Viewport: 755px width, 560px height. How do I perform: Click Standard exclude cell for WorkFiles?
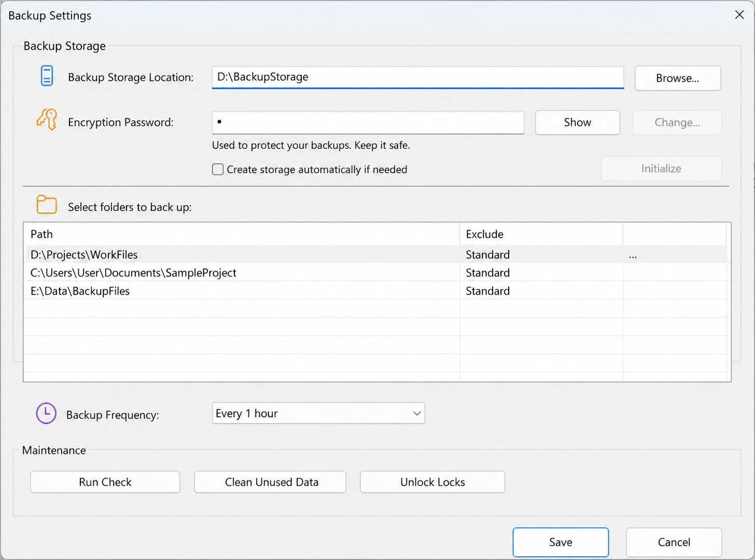tap(541, 255)
